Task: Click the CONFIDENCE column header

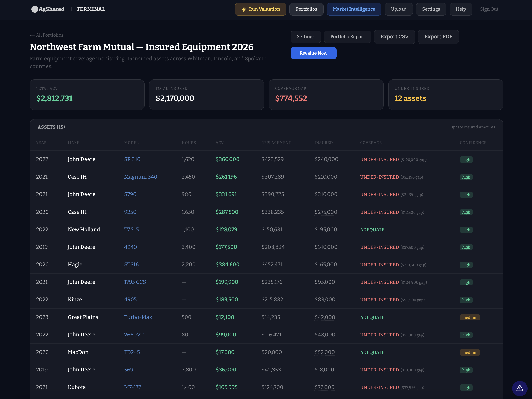Action: [473, 143]
